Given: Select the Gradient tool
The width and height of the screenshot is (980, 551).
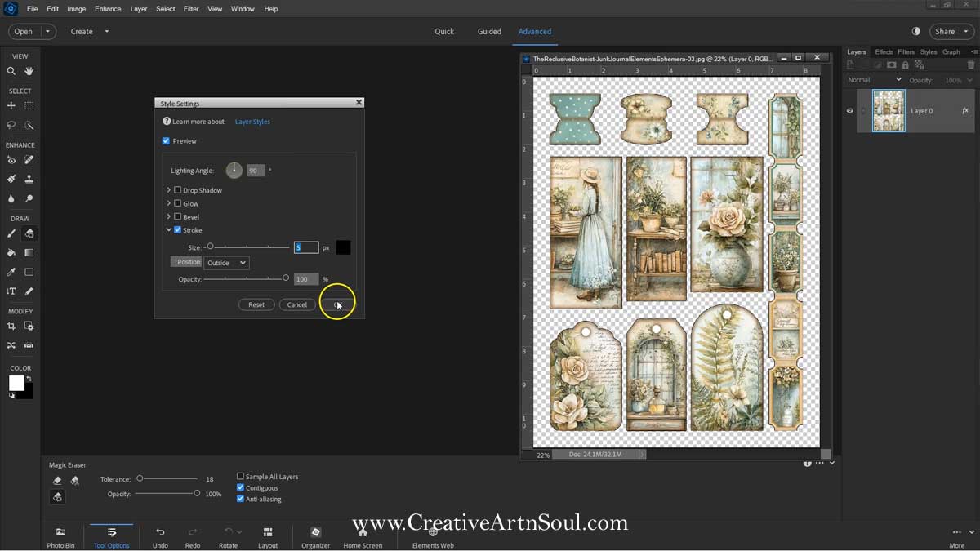Looking at the screenshot, I should point(29,253).
